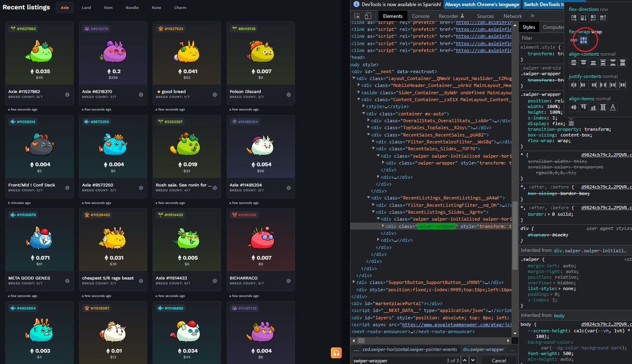Set flex-direction to row
This screenshot has width=632, height=364.
574,18
